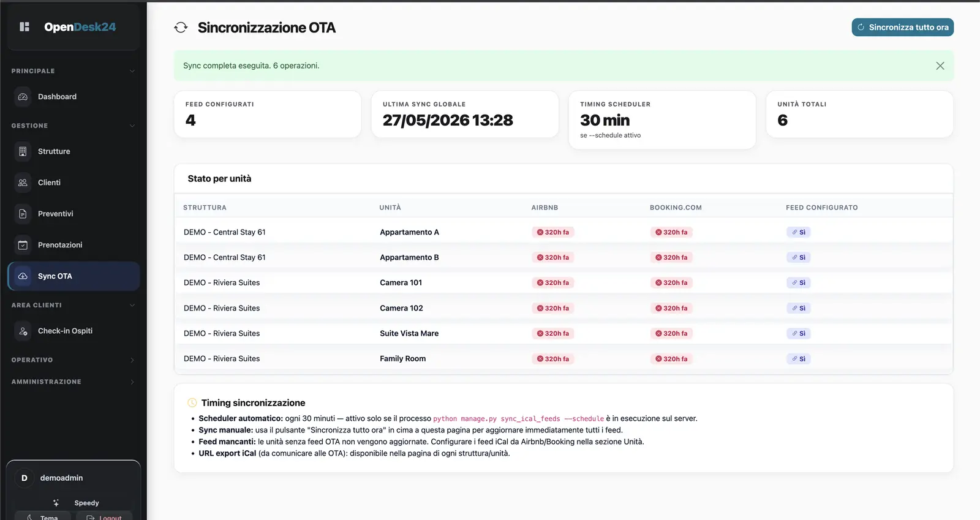Click the Check-in Ospiti person icon
The image size is (980, 520).
click(x=23, y=331)
